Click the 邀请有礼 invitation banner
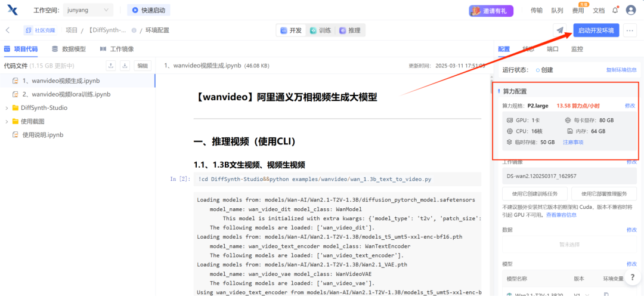The height and width of the screenshot is (296, 644). tap(491, 11)
